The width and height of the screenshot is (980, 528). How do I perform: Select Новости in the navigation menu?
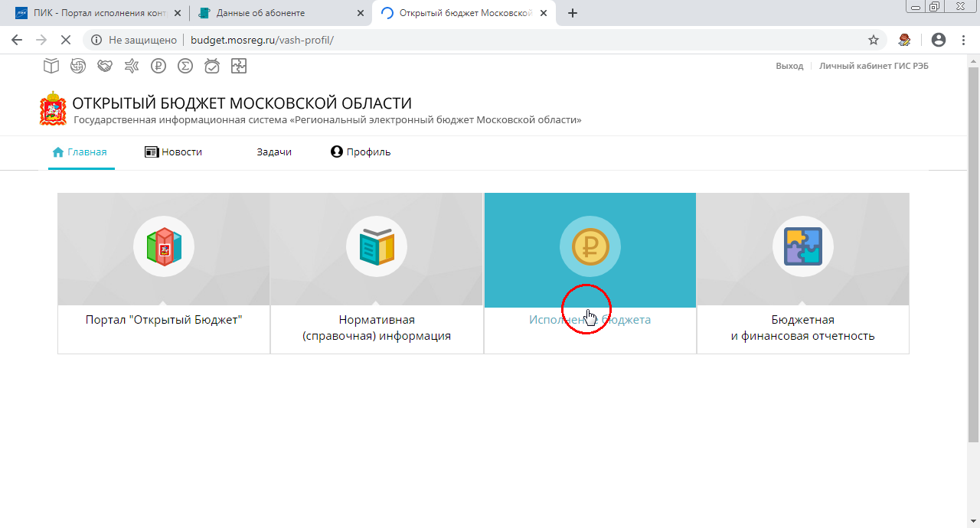point(181,152)
